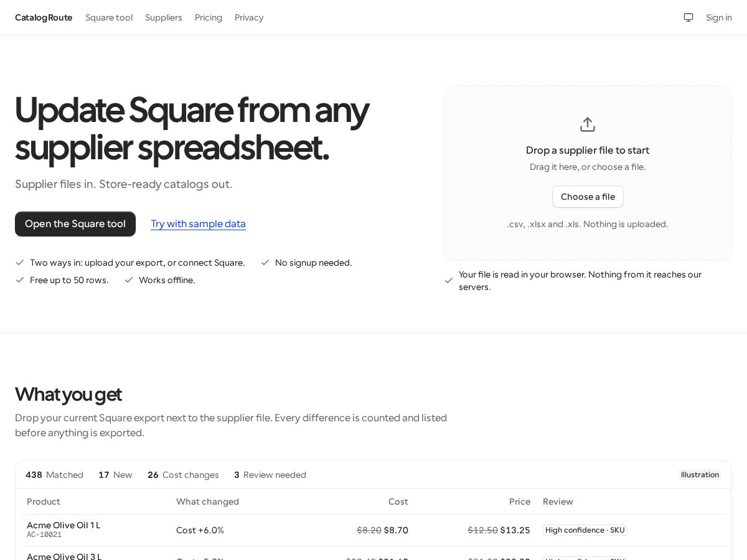Click SKU 'AC-10021'
Viewport: 747px width, 560px height.
(x=44, y=535)
